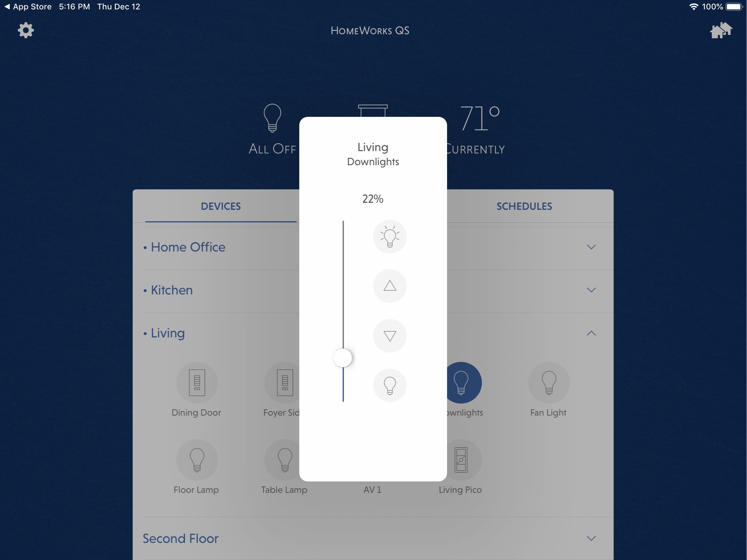This screenshot has width=747, height=560.
Task: Click the light bulb icon in dimmer popup
Action: 389,236
